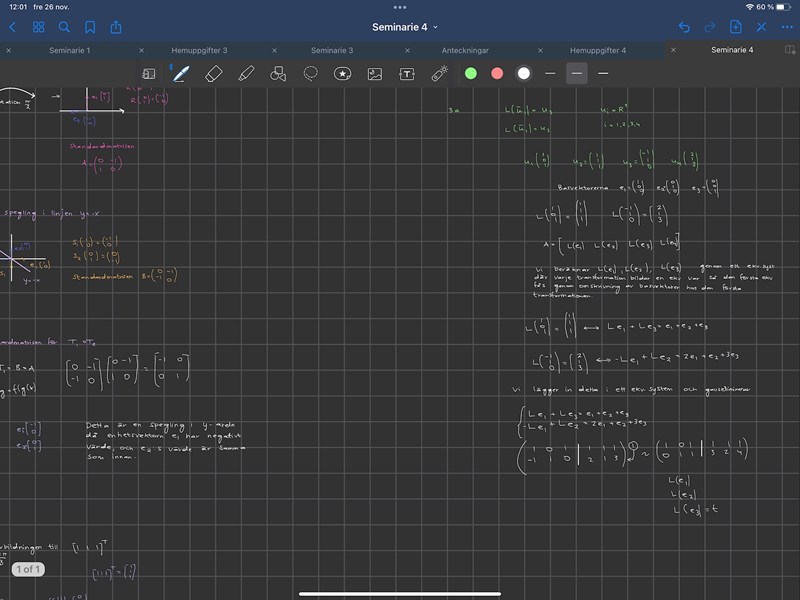800x600 pixels.
Task: Select the Lasso selection tool
Action: [311, 73]
